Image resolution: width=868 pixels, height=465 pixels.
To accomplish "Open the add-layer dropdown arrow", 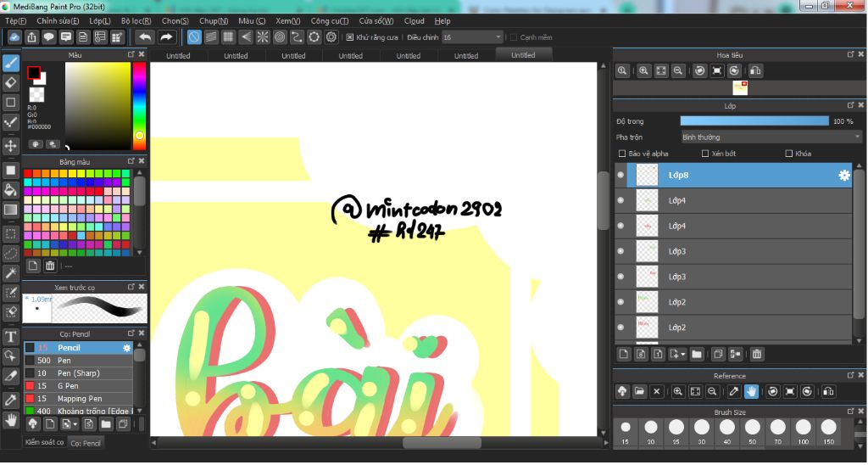I will (683, 354).
